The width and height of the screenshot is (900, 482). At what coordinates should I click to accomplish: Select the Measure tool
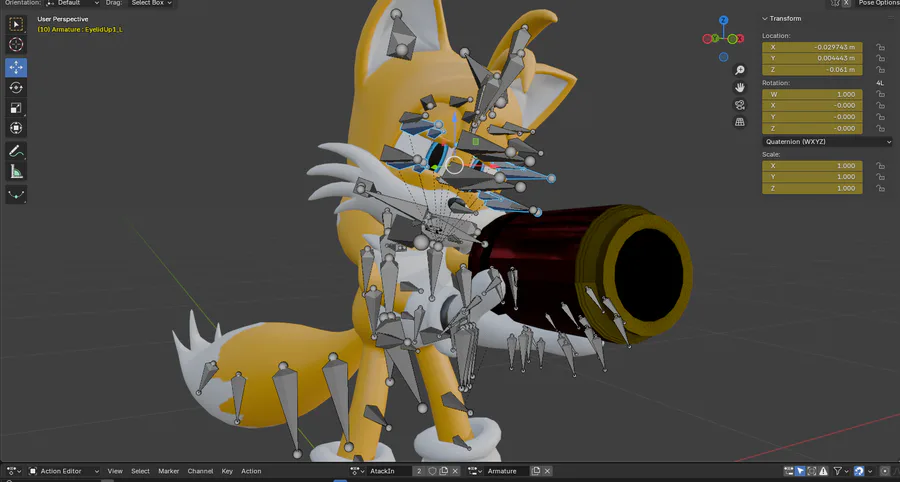point(16,171)
